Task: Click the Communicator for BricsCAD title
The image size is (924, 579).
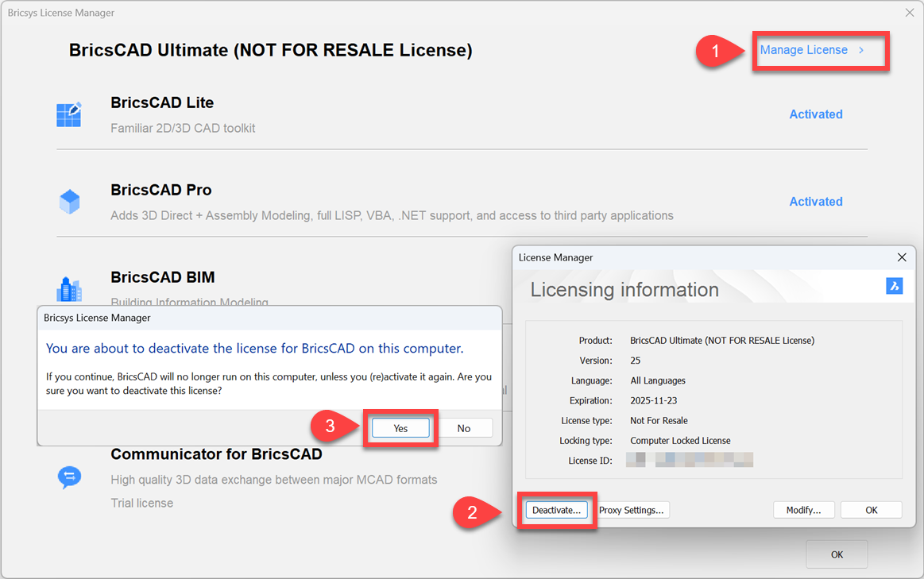Action: click(x=216, y=454)
